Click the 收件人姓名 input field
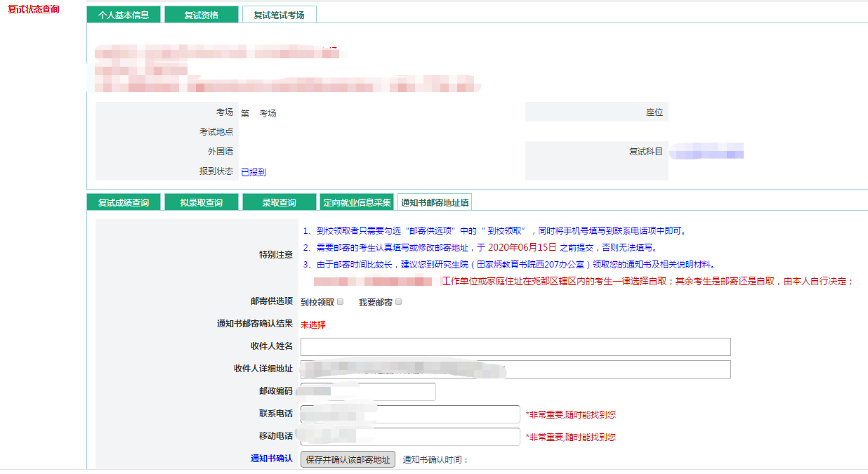The height and width of the screenshot is (474, 868). tap(515, 347)
